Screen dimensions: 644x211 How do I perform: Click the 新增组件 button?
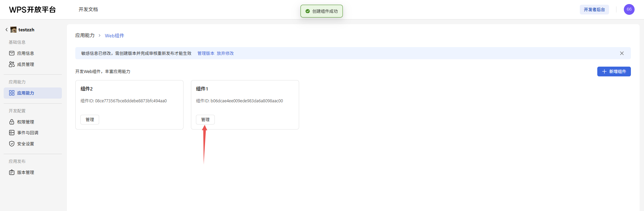pyautogui.click(x=614, y=71)
